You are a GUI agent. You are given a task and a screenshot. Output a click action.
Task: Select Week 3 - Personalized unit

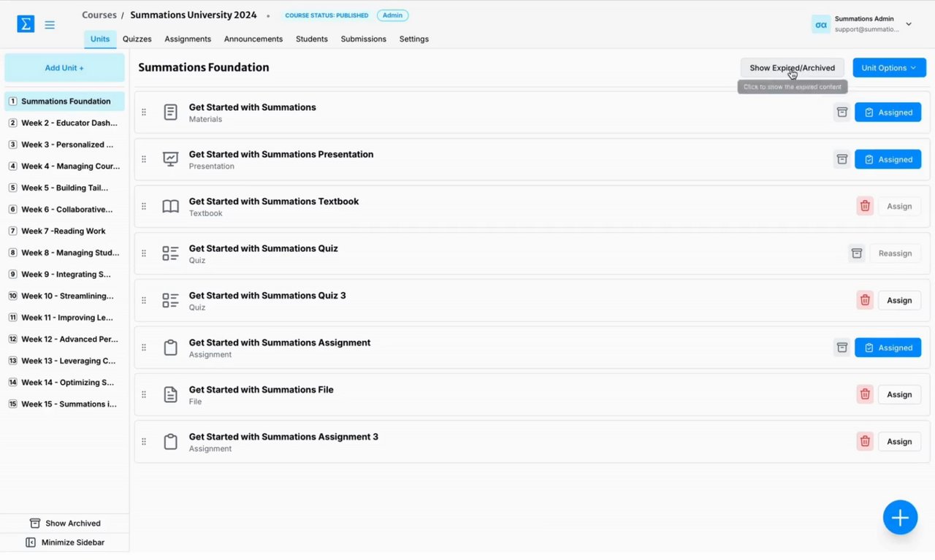click(64, 145)
